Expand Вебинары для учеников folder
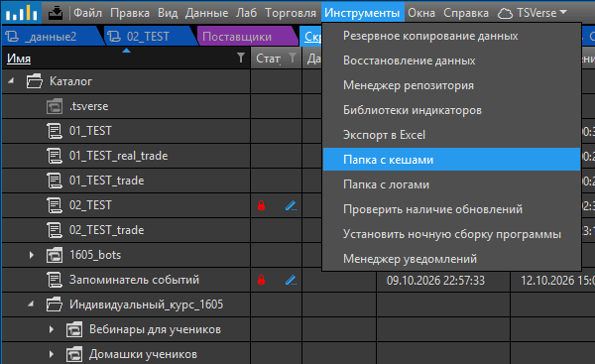The width and height of the screenshot is (595, 364). pyautogui.click(x=52, y=329)
